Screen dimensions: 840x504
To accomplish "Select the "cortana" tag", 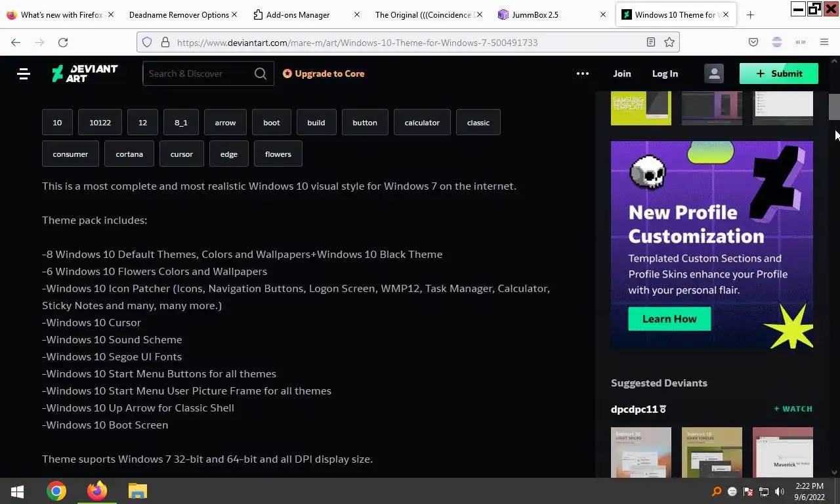I will point(129,154).
